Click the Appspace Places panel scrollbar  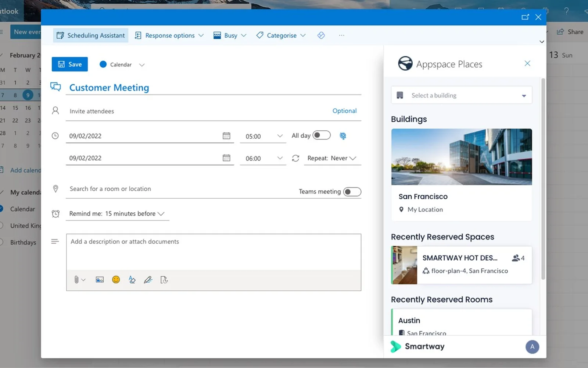[x=543, y=178]
